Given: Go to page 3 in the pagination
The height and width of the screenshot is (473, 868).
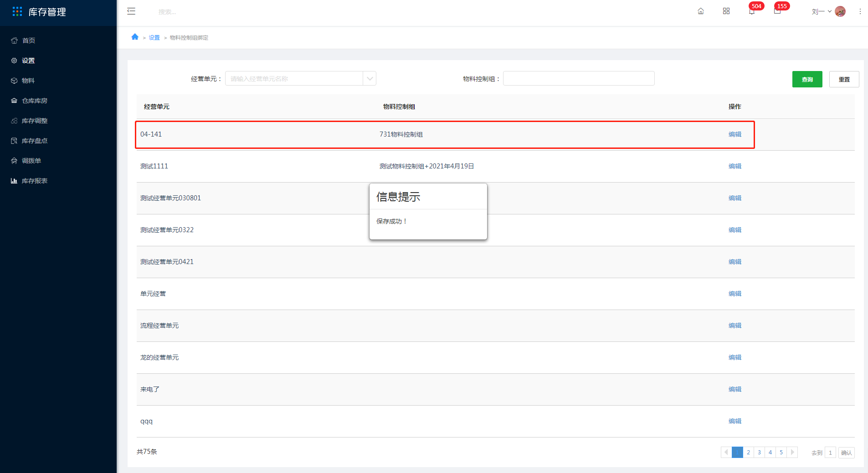Looking at the screenshot, I should click(759, 452).
